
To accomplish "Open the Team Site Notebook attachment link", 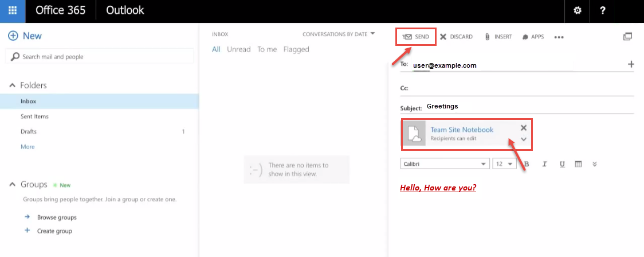I will pyautogui.click(x=462, y=130).
